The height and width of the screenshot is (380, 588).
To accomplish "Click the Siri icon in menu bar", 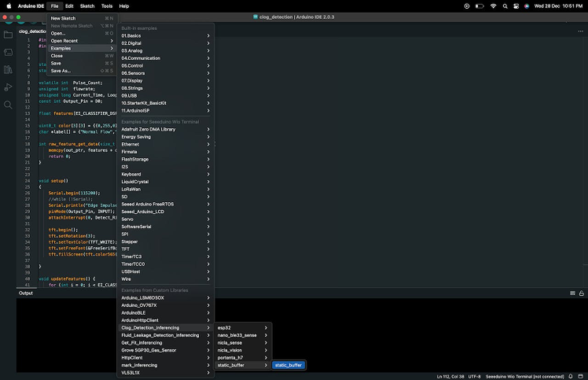I will [527, 6].
